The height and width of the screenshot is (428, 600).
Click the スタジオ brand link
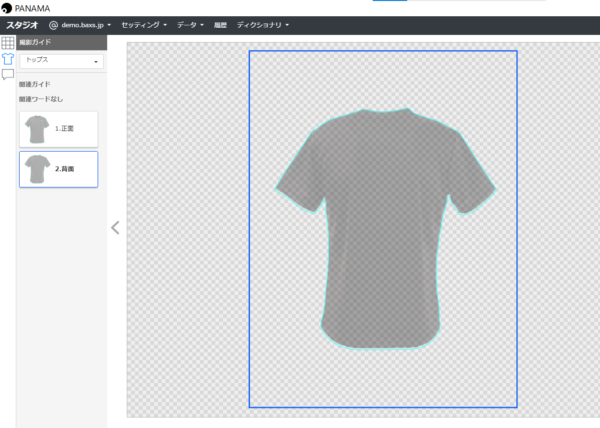[22, 24]
